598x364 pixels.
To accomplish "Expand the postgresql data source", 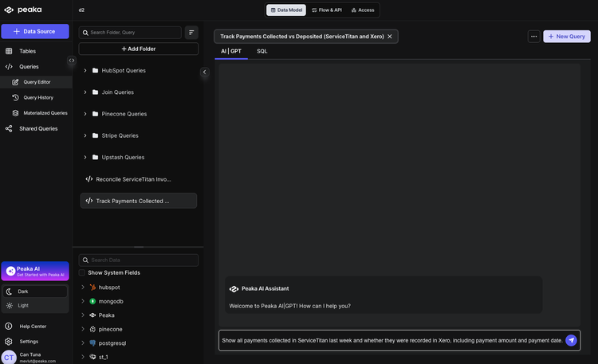I will tap(83, 343).
